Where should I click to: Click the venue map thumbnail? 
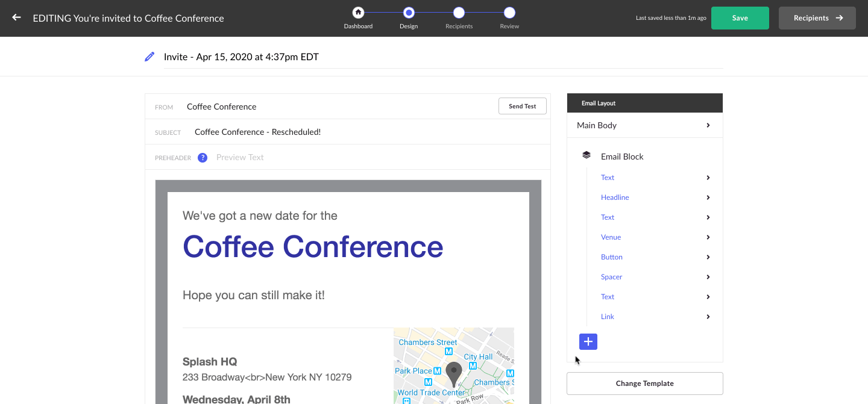click(x=454, y=366)
